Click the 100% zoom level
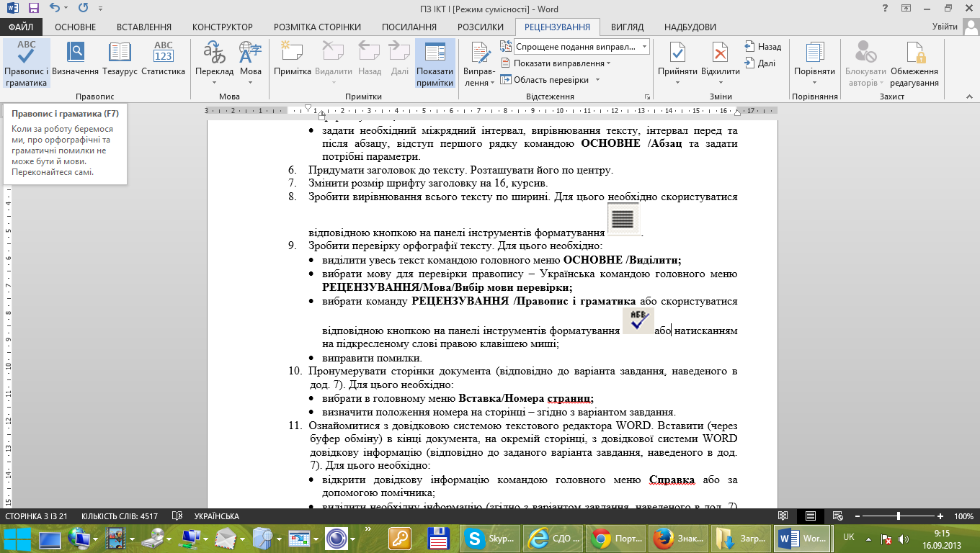Viewport: 980px width, 553px height. coord(963,516)
